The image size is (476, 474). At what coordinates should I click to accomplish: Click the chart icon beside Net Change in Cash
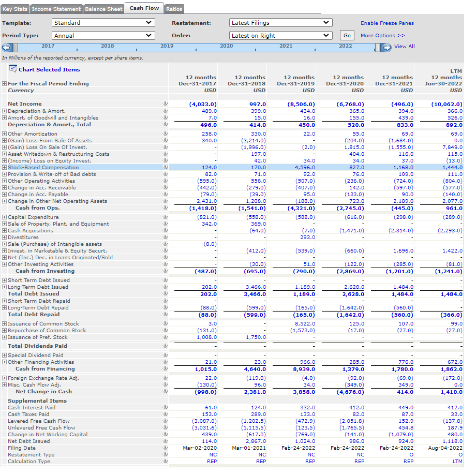pyautogui.click(x=165, y=392)
